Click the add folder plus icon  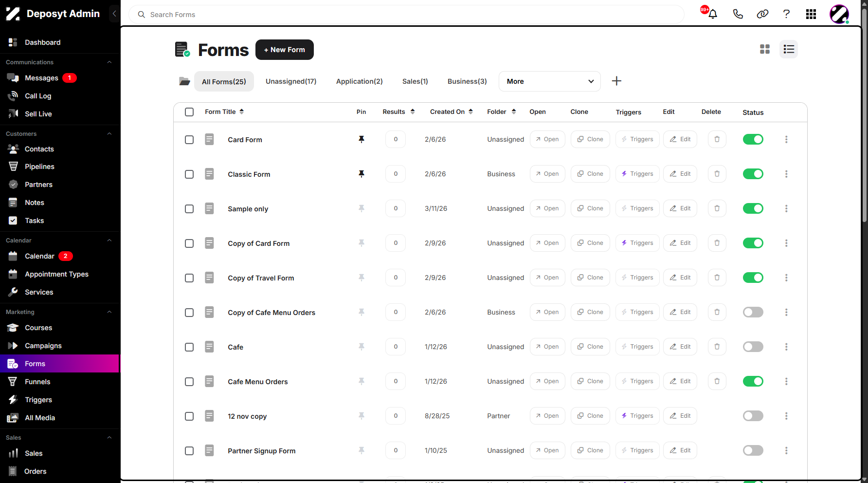(x=616, y=81)
